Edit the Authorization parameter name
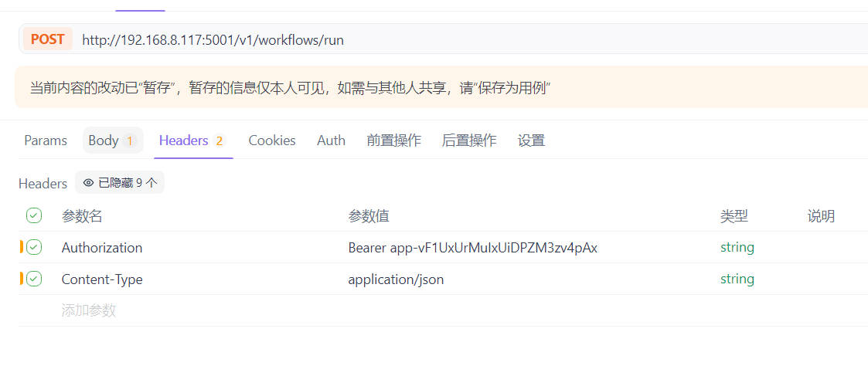868x369 pixels. 102,248
